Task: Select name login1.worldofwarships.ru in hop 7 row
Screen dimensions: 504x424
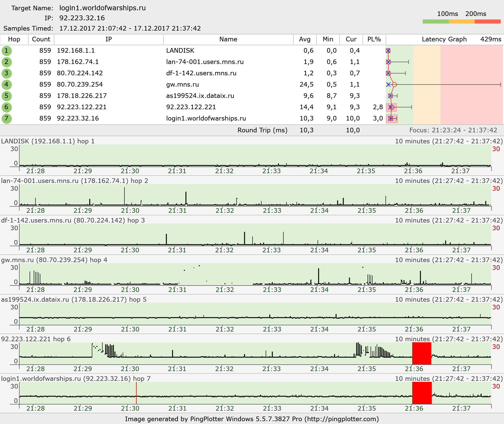Action: tap(206, 118)
